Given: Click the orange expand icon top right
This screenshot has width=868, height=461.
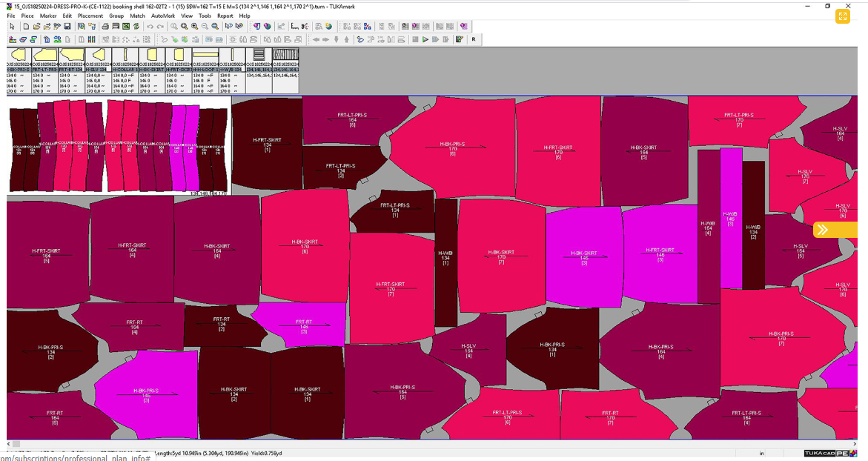Looking at the screenshot, I should [842, 16].
